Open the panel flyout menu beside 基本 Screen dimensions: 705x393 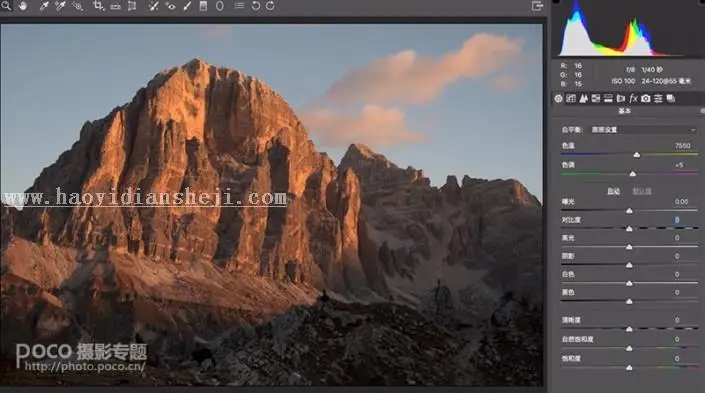[x=702, y=111]
